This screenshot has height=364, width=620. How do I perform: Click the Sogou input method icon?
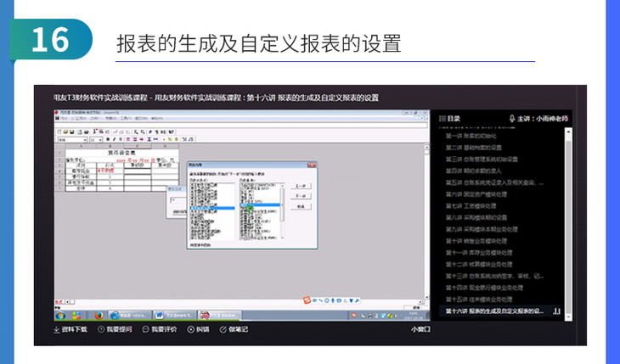309,299
